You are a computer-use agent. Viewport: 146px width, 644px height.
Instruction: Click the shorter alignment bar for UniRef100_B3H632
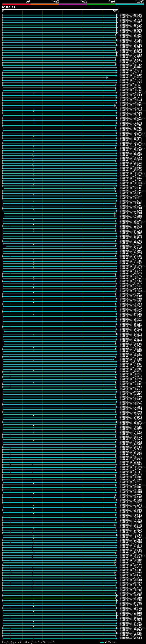(x=55, y=78)
